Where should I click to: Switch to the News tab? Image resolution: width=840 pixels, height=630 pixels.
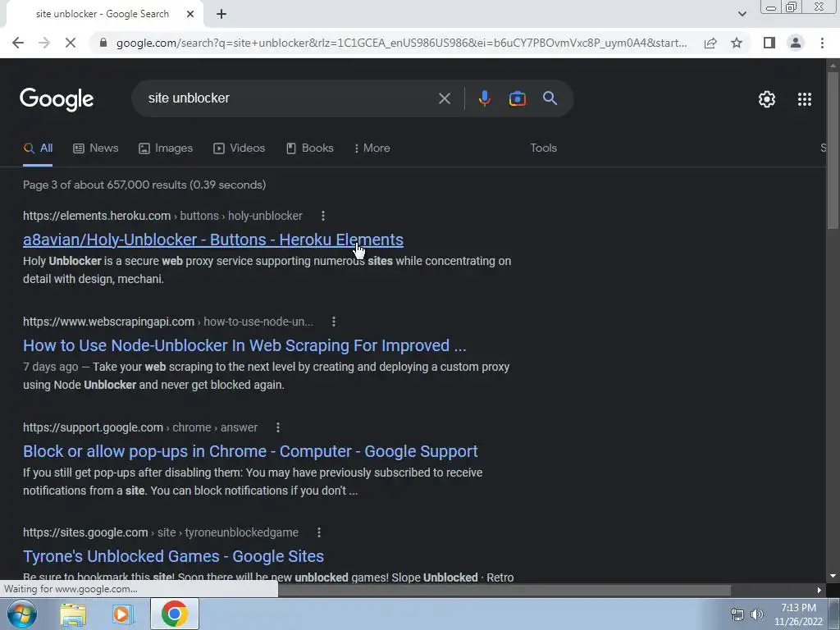95,148
